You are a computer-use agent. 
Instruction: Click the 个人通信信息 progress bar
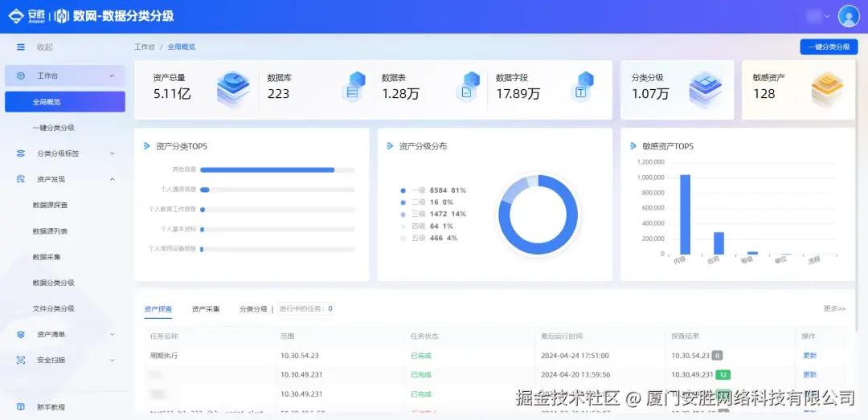pyautogui.click(x=277, y=190)
